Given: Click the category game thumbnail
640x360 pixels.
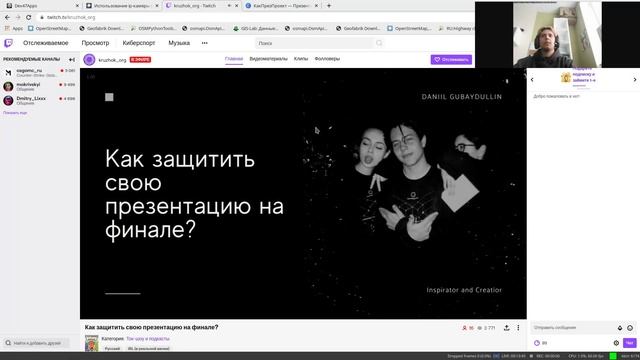Looking at the screenshot, I should (91, 343).
